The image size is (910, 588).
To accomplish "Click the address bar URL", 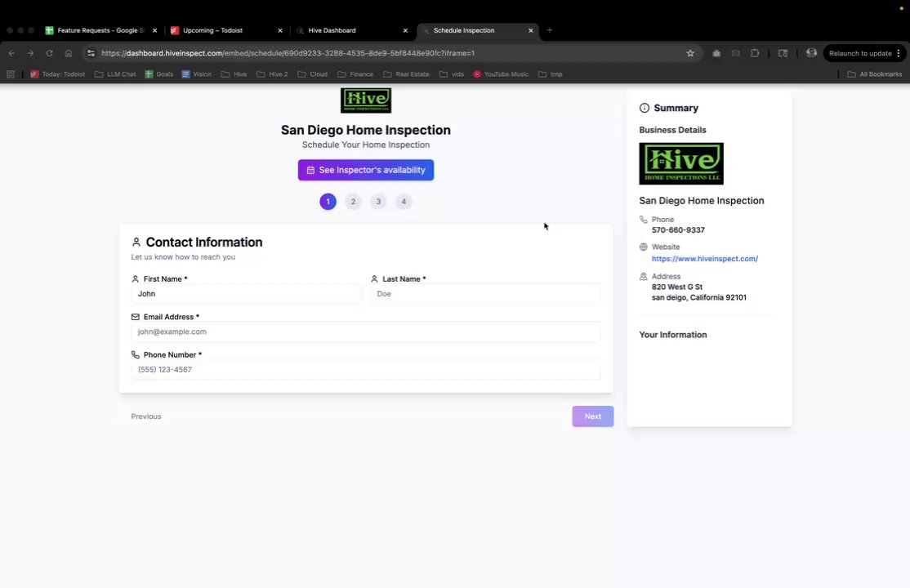I will pos(288,53).
